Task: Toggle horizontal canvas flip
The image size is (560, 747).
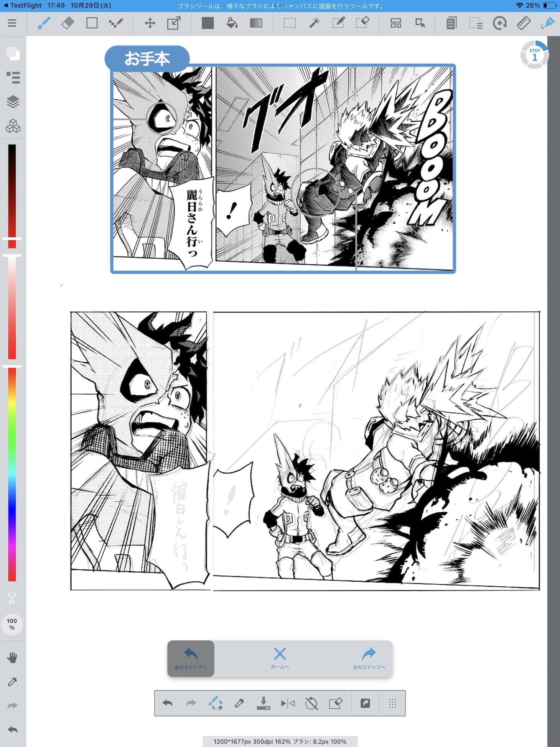Action: (288, 703)
